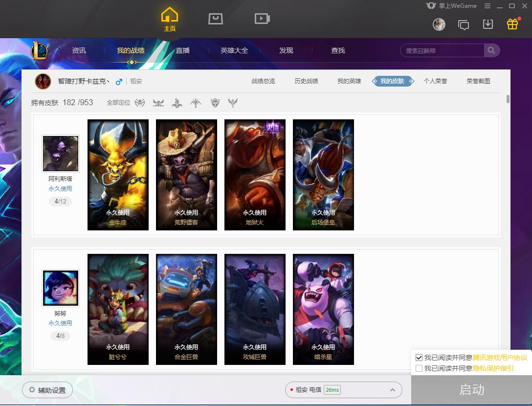532x406 pixels.
Task: Open the 发现 tab
Action: pos(286,50)
